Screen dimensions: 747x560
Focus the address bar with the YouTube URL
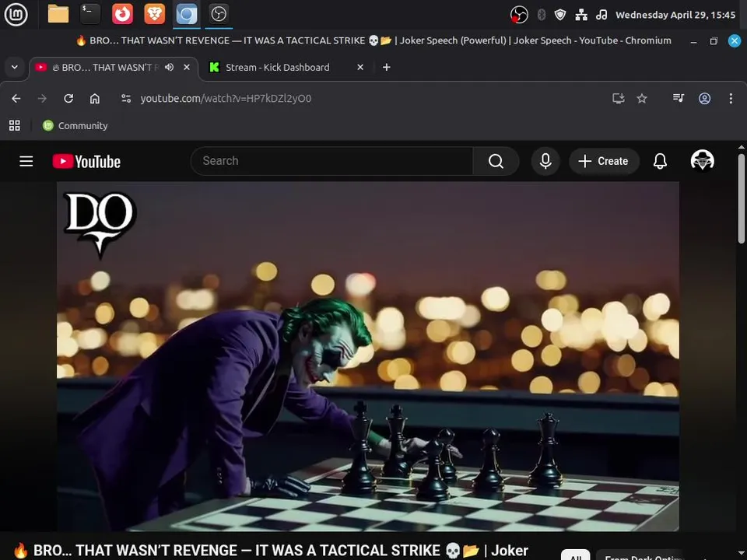[x=226, y=99]
